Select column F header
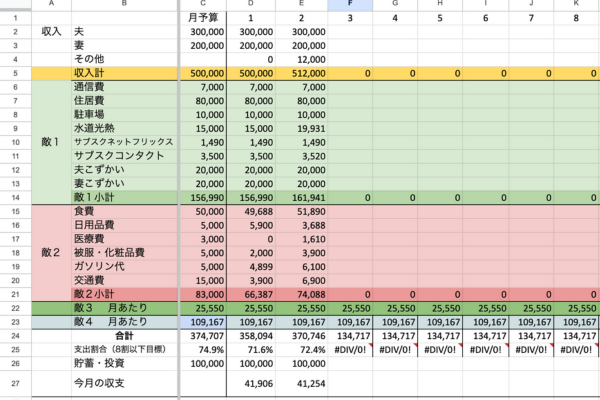 (350, 5)
